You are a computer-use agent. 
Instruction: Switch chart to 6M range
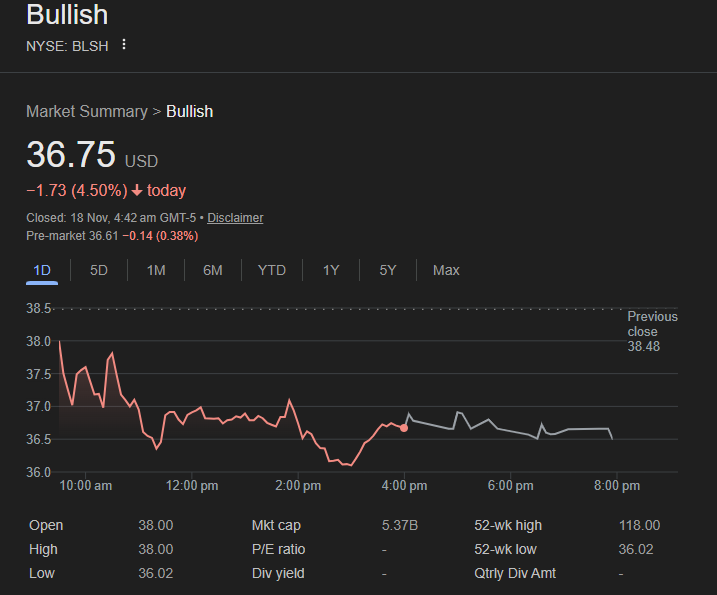(x=212, y=270)
